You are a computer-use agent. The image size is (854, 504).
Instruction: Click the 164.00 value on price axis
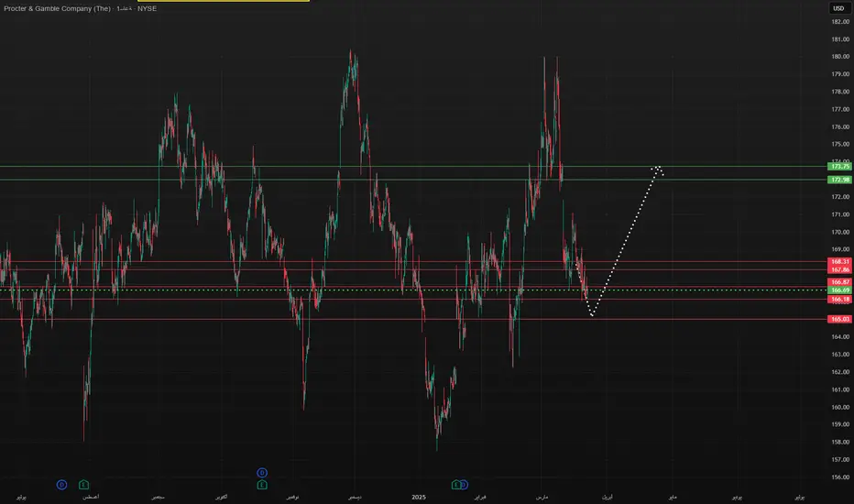(840, 336)
